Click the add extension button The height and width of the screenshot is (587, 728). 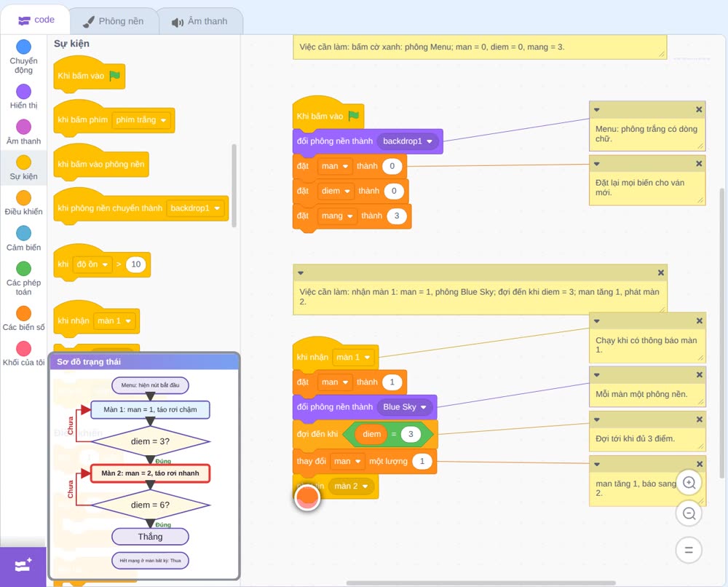(x=23, y=566)
